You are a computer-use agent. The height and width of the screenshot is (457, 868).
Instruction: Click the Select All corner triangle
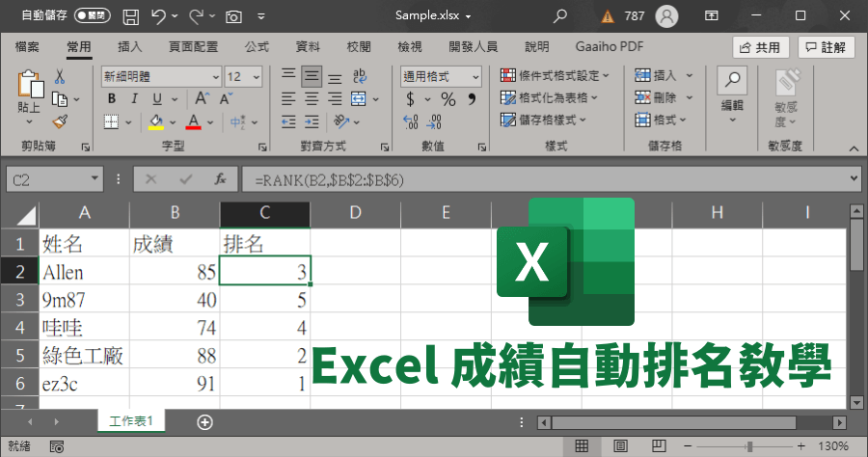pos(26,216)
